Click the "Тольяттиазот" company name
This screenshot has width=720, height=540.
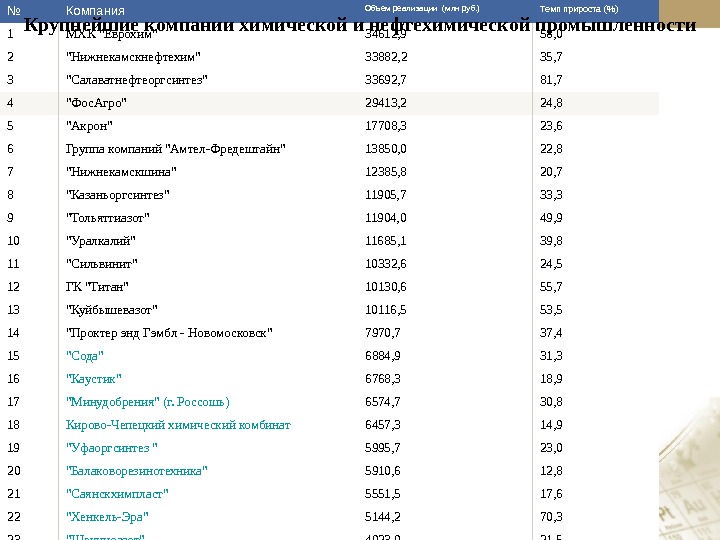click(x=107, y=218)
